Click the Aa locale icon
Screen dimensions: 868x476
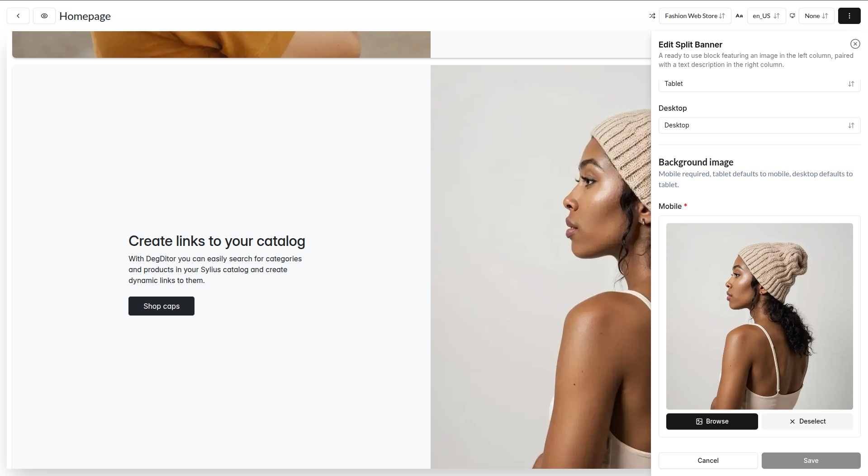pyautogui.click(x=739, y=16)
